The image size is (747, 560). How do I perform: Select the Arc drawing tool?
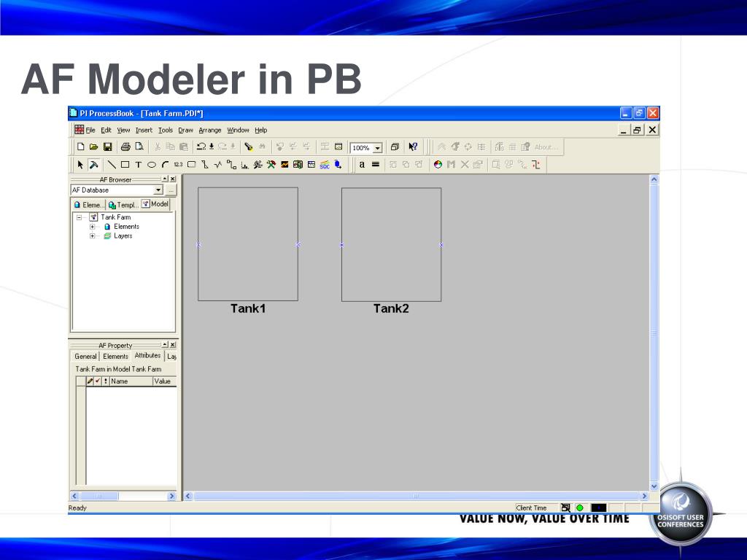click(165, 164)
